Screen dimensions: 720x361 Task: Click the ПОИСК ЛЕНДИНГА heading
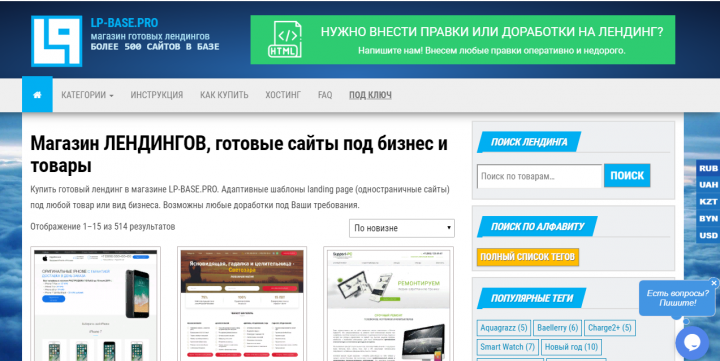point(529,142)
